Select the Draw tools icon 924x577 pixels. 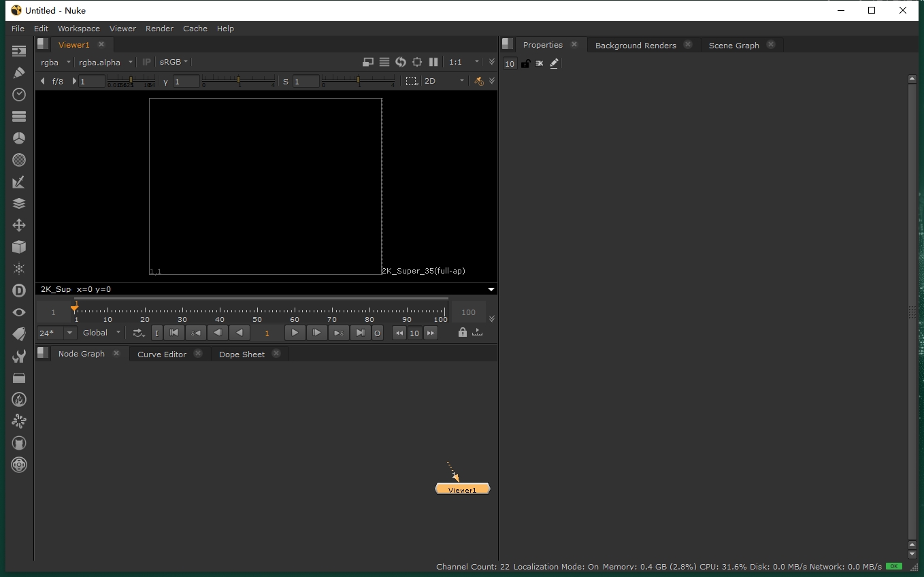[x=18, y=73]
